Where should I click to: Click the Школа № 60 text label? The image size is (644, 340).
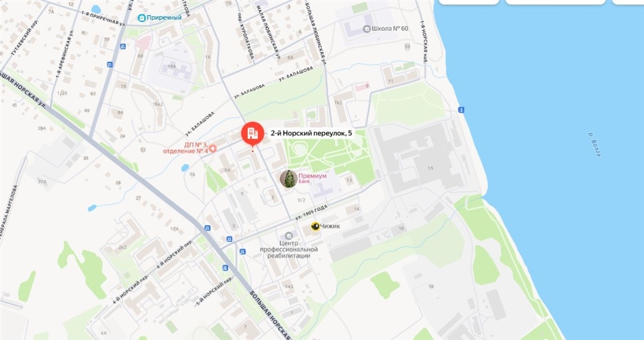390,29
